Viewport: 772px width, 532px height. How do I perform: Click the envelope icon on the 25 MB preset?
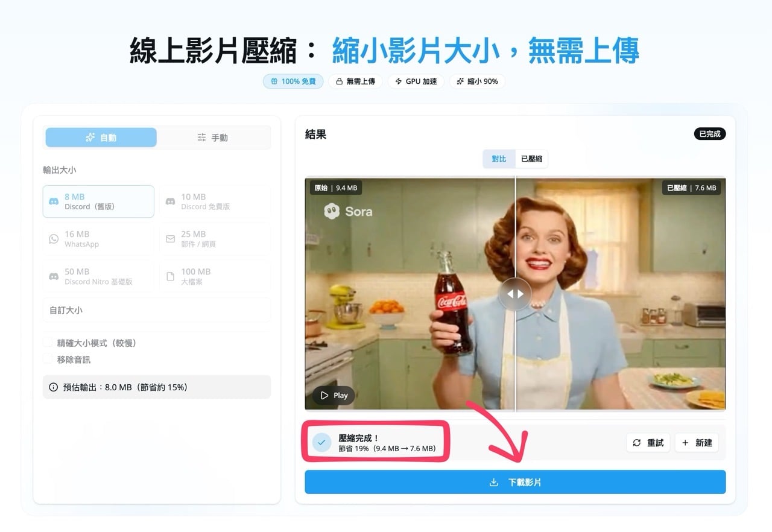click(171, 239)
